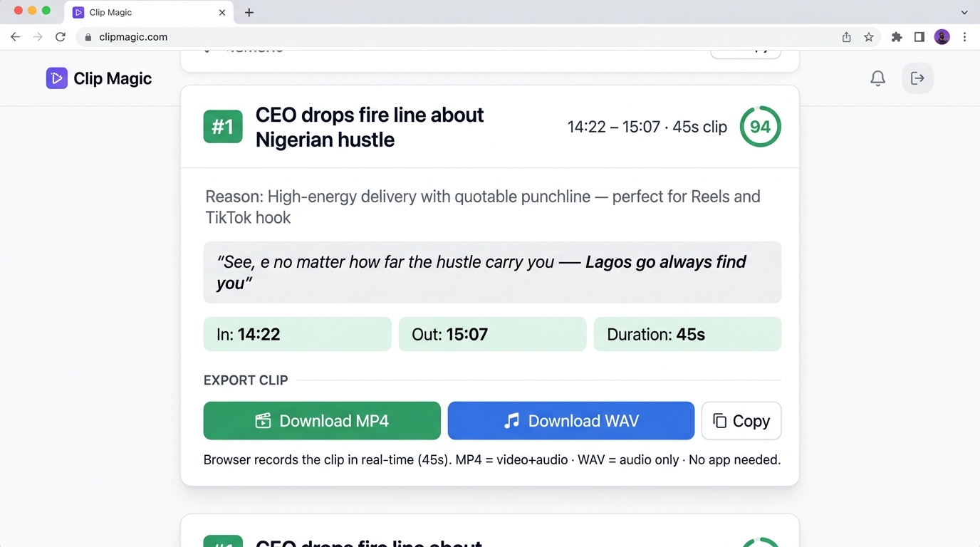This screenshot has width=980, height=547.
Task: Download the clip as MP4
Action: point(322,421)
